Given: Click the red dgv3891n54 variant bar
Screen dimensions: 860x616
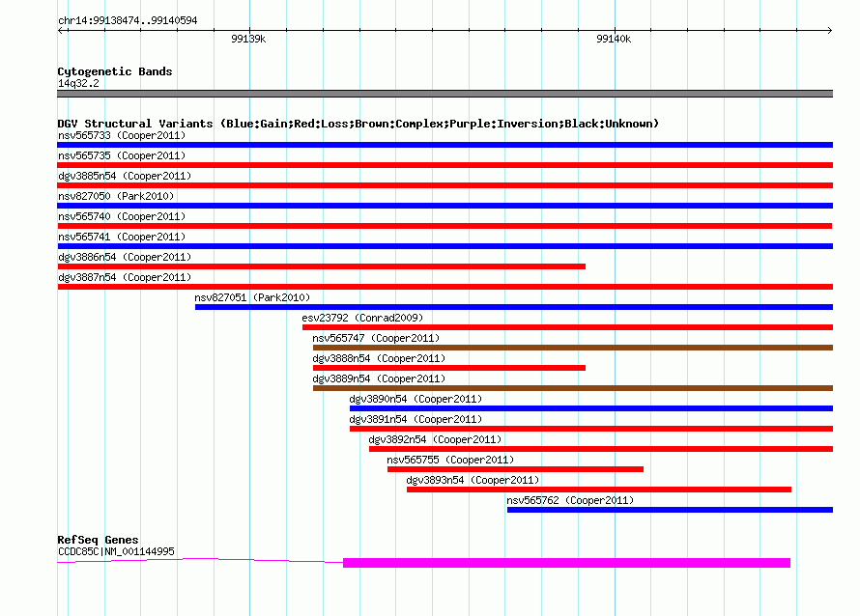Looking at the screenshot, I should click(591, 429).
